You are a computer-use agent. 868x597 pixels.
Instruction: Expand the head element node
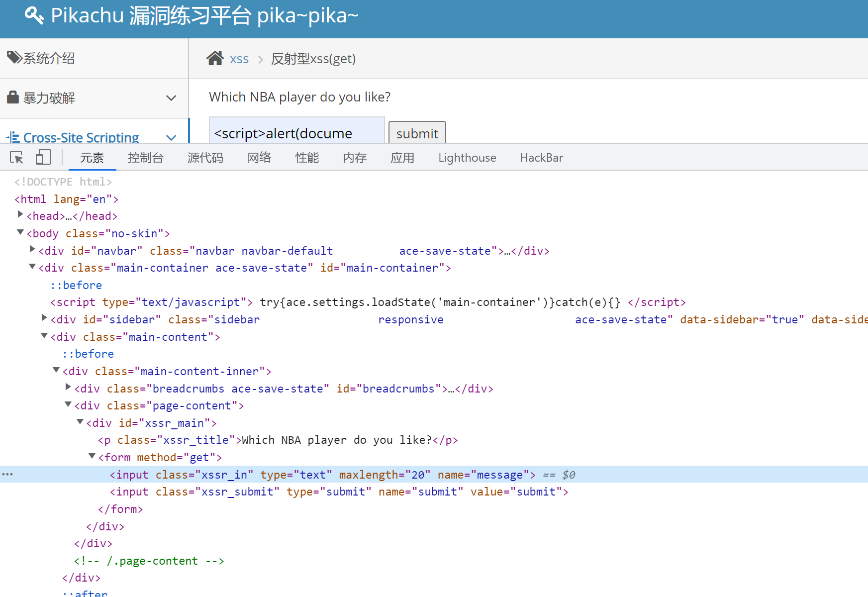[20, 214]
